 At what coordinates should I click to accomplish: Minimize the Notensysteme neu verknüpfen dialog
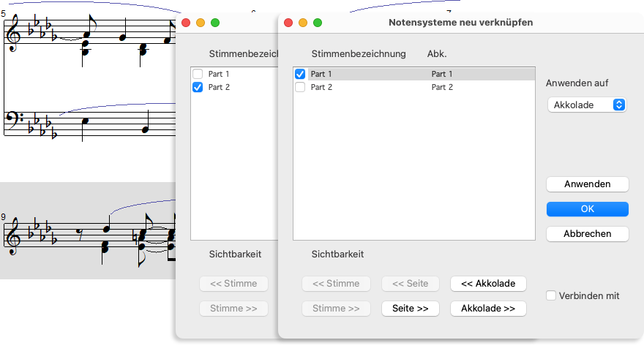pos(303,23)
